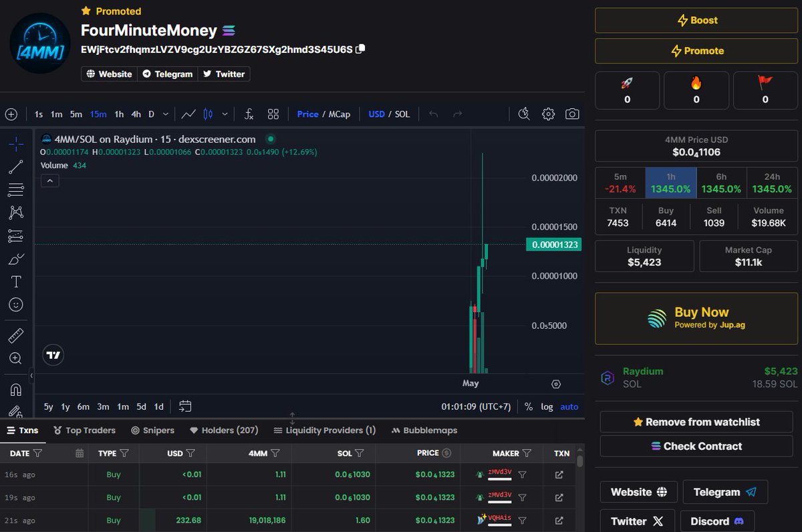The width and height of the screenshot is (802, 532).
Task: Toggle percent scale on the chart
Action: [529, 406]
